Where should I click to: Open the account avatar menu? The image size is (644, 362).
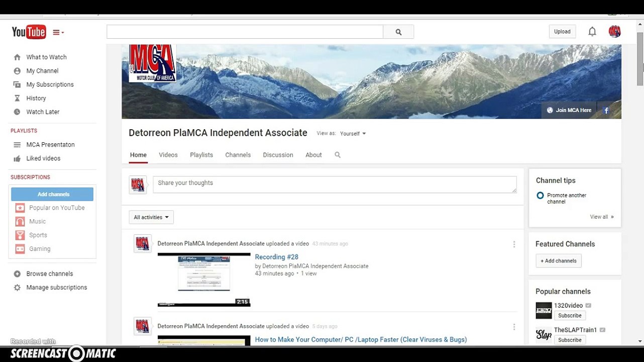click(615, 32)
